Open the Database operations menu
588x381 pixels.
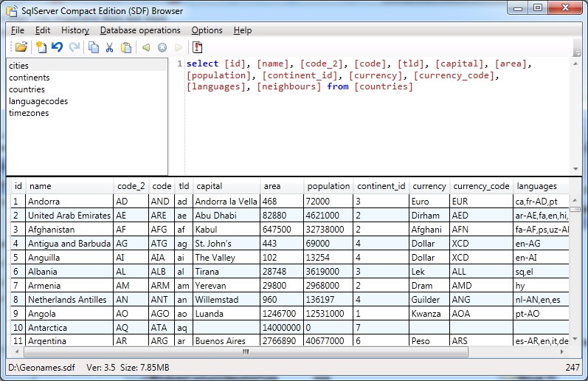[x=140, y=30]
